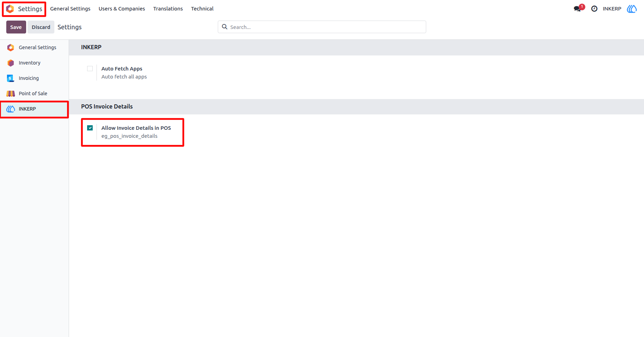
Task: Select General Settings label in sidebar
Action: (37, 47)
